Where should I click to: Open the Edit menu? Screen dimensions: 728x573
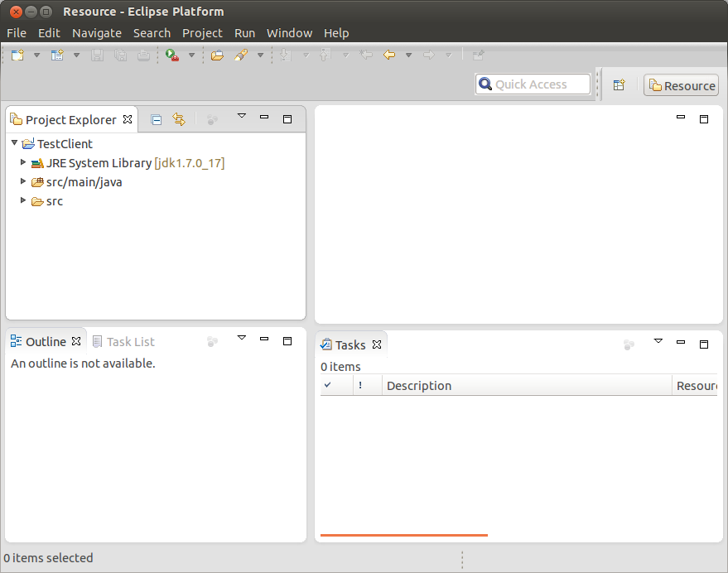point(49,33)
